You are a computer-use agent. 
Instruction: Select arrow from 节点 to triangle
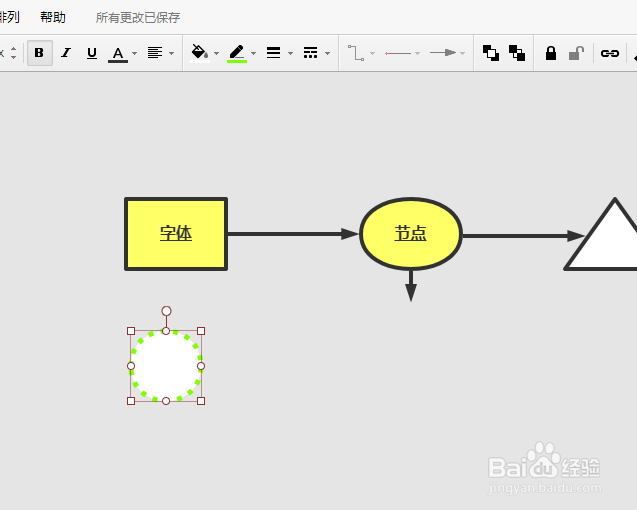[523, 236]
